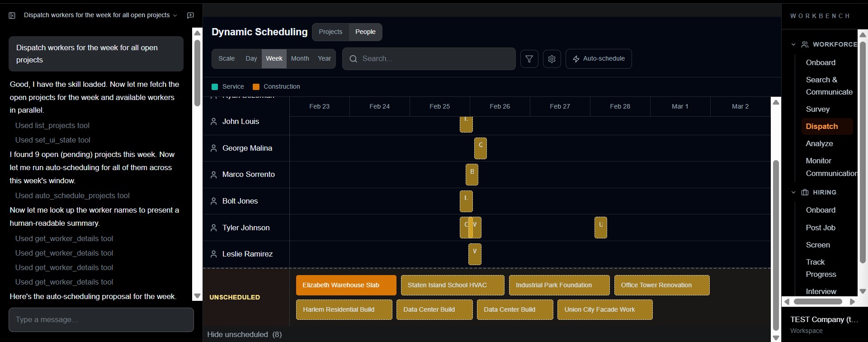
Task: Collapse the Workforce section chevron
Action: [x=793, y=44]
